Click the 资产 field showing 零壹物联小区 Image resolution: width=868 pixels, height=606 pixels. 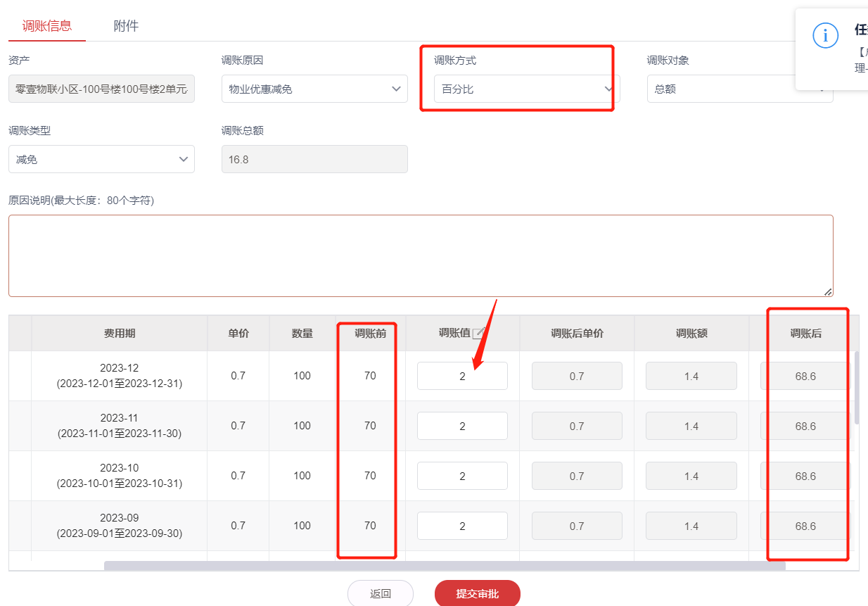pyautogui.click(x=101, y=89)
